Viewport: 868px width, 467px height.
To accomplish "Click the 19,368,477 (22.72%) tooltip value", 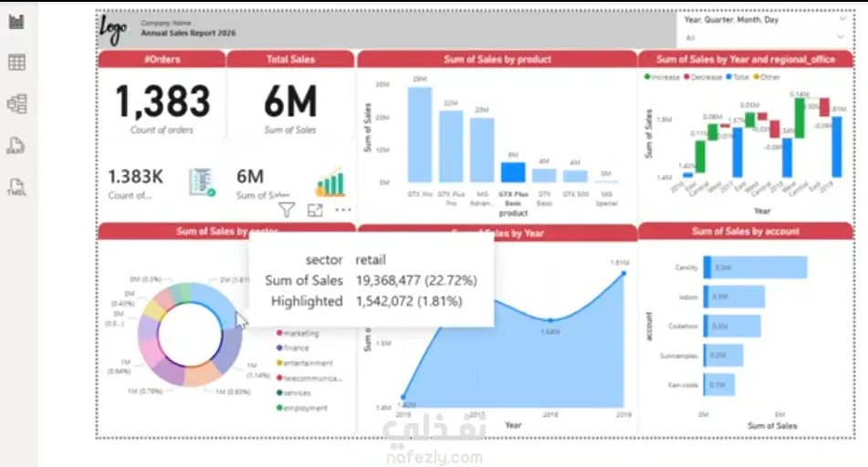I will pyautogui.click(x=416, y=281).
